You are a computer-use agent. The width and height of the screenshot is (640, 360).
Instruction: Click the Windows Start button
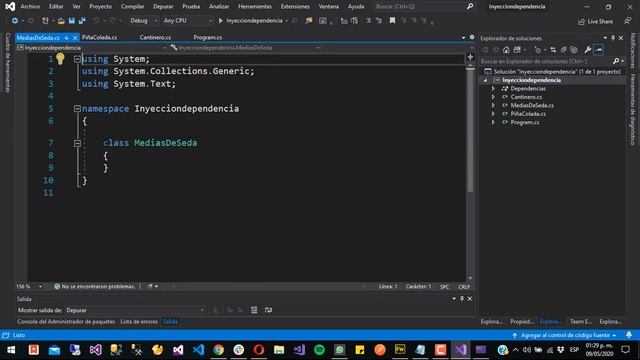pyautogui.click(x=11, y=350)
